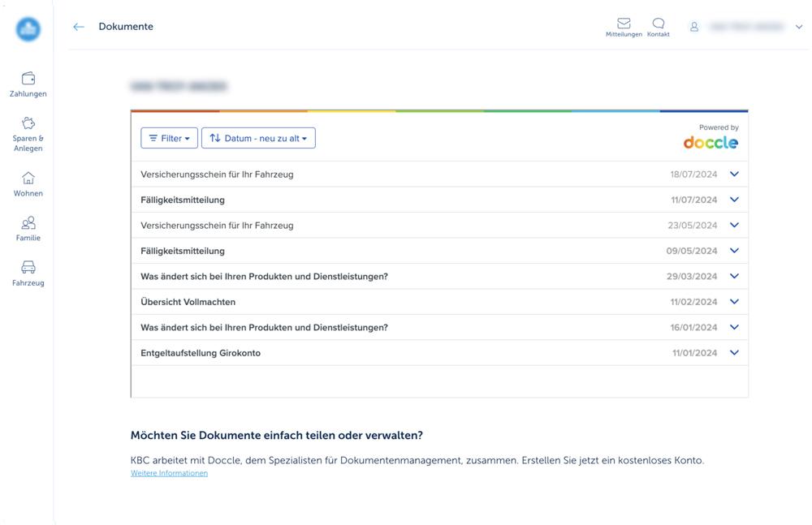Image resolution: width=812 pixels, height=525 pixels.
Task: Select Fälligkeitsmitteilung from 09/05/2024
Action: coord(183,251)
